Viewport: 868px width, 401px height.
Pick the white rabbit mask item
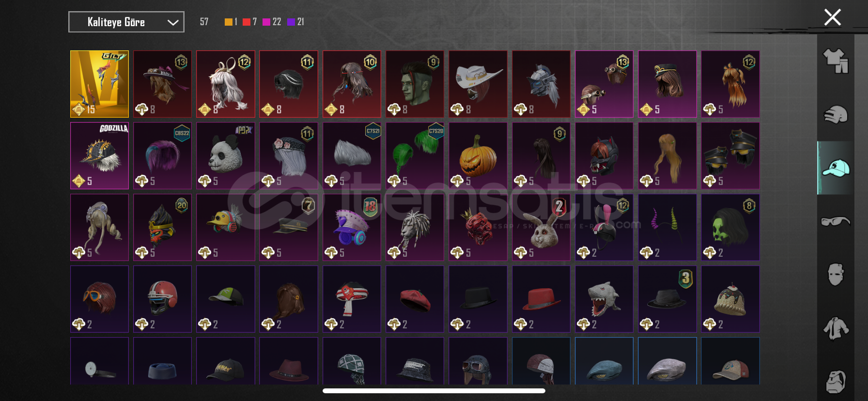click(x=541, y=227)
